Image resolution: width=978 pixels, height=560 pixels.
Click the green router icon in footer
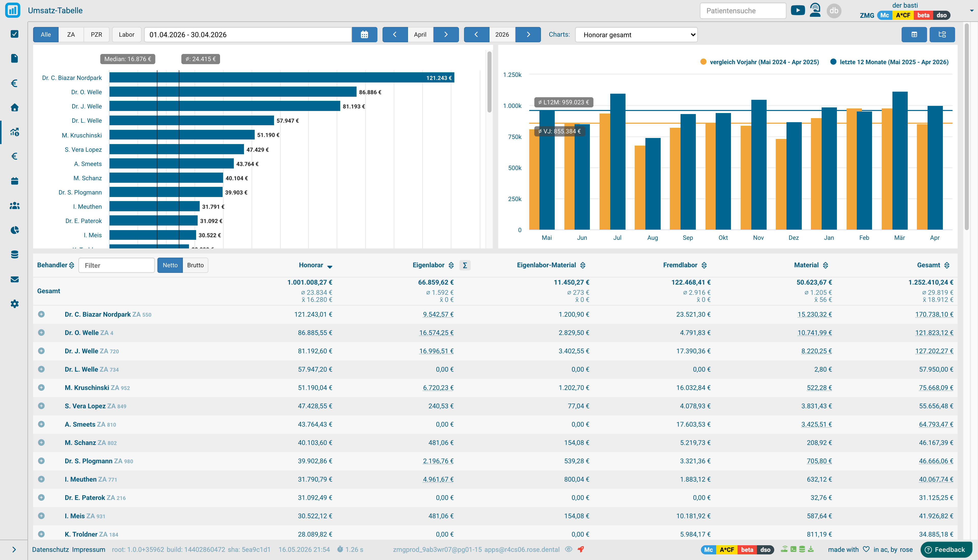[784, 549]
